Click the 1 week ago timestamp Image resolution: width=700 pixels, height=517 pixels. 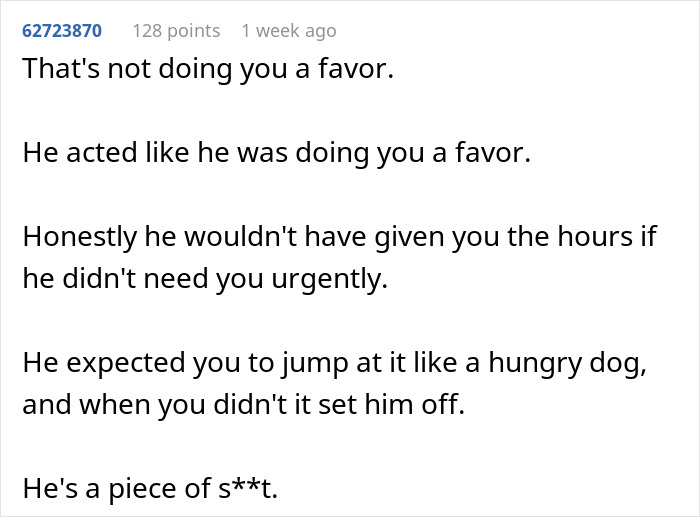(289, 31)
